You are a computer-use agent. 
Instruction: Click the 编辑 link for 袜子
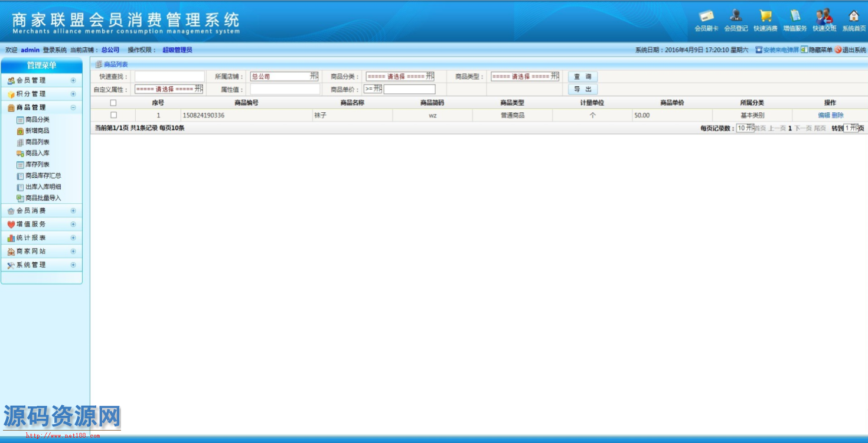[x=824, y=115]
